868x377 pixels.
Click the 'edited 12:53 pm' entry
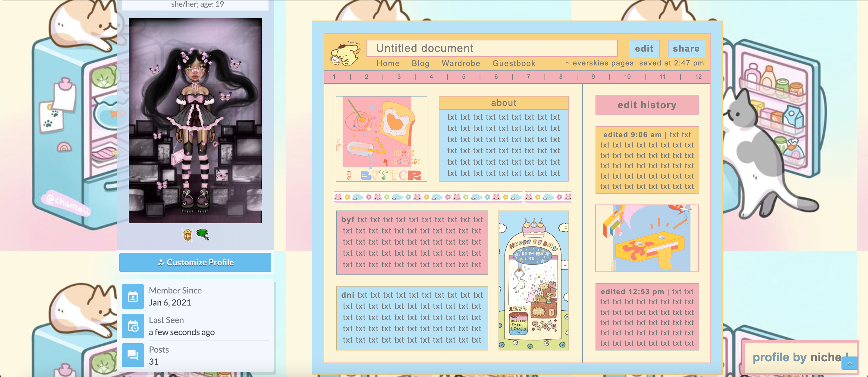coord(647,317)
